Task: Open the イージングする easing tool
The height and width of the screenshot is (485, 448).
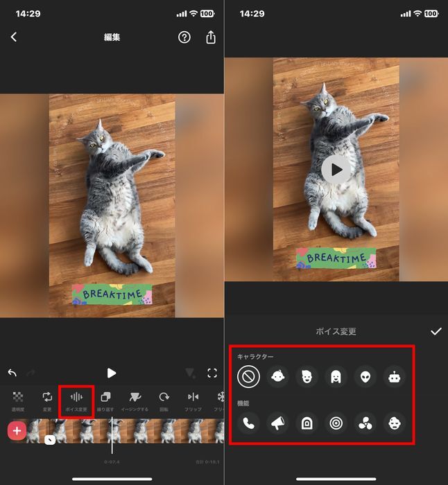Action: (x=135, y=400)
